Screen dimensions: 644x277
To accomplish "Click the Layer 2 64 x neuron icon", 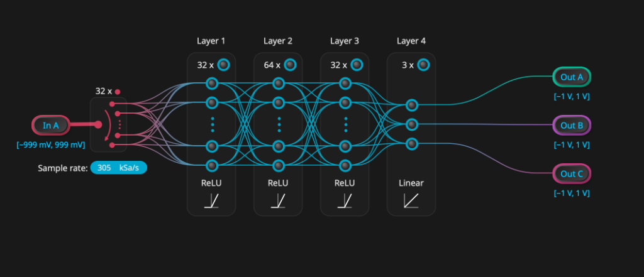I will click(290, 65).
